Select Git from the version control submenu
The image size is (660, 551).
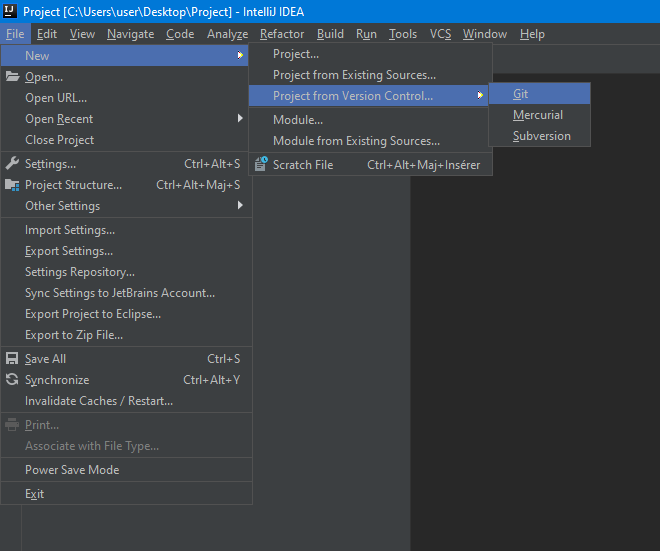(x=539, y=93)
